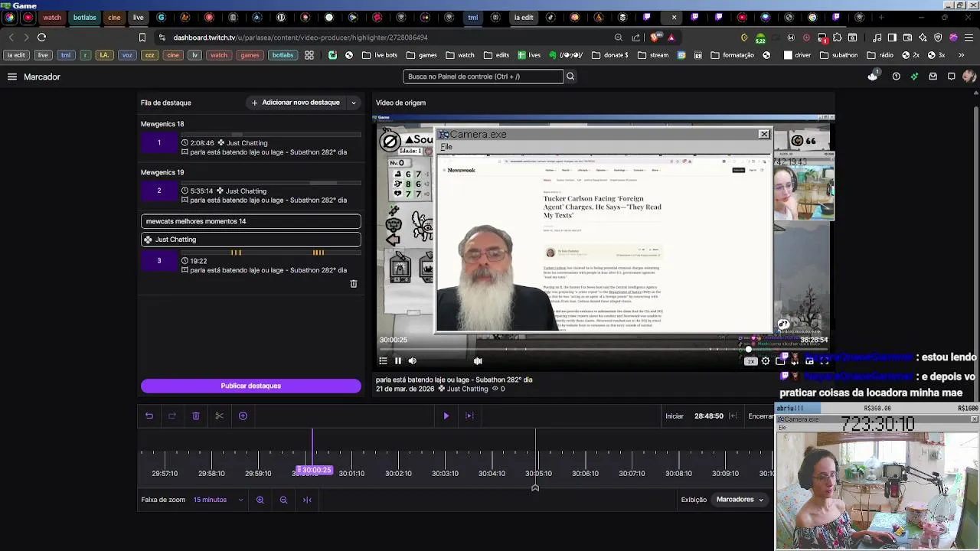980x551 pixels.
Task: Set the start point to the playhead
Action: [733, 416]
